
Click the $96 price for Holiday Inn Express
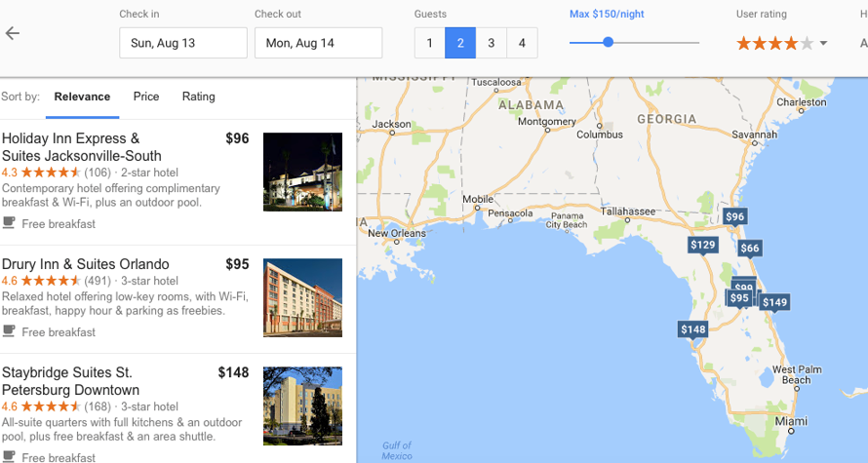238,138
